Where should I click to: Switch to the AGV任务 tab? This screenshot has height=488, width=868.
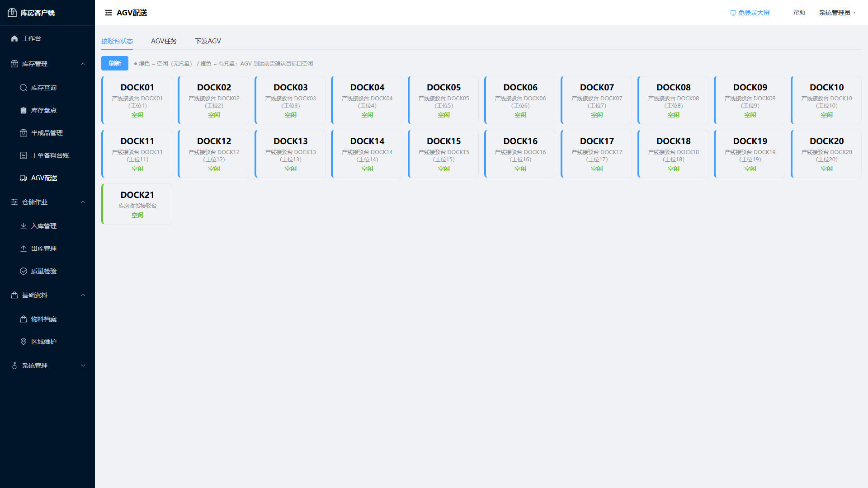tap(164, 41)
